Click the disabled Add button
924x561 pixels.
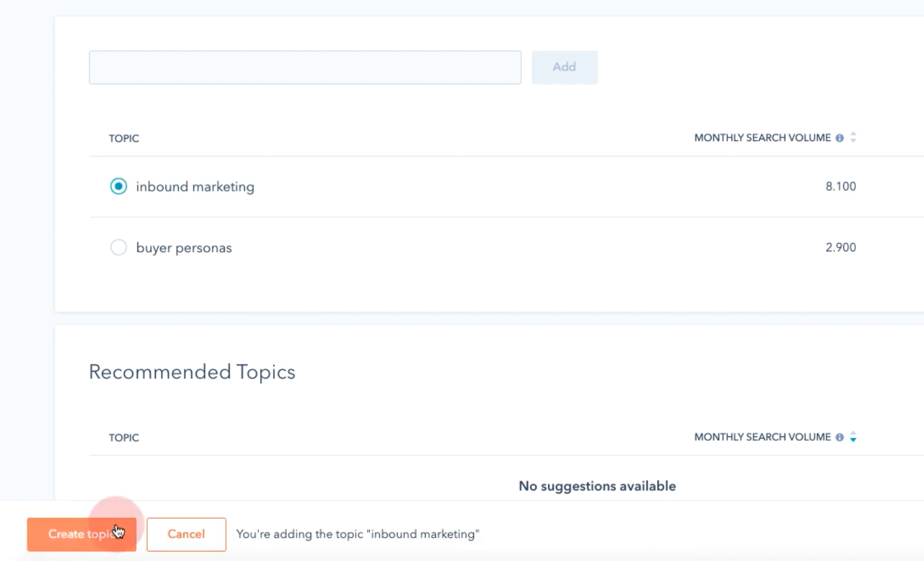[564, 67]
